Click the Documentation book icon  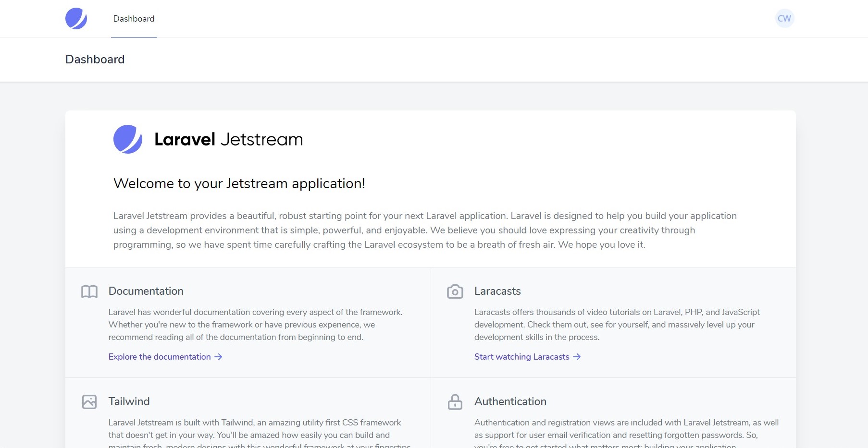[x=89, y=291]
